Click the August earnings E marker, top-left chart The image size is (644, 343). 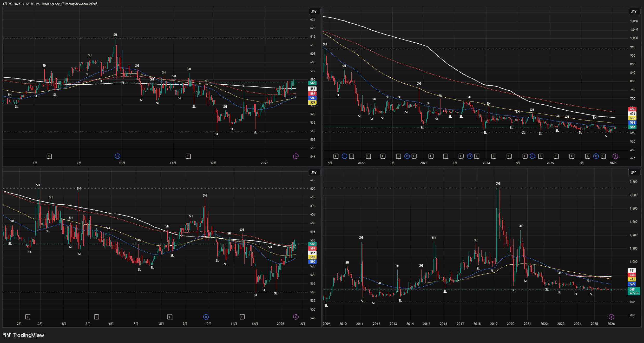(49, 156)
